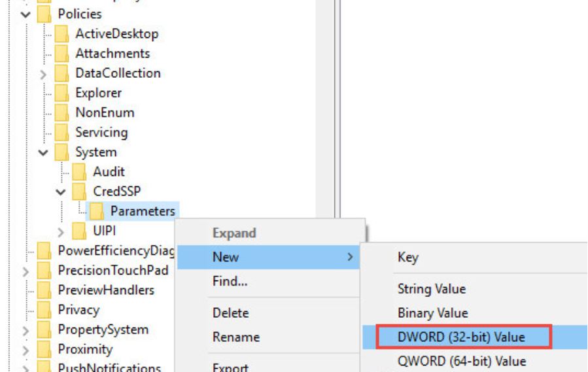This screenshot has width=588, height=372.
Task: Select String Value in New submenu
Action: (431, 288)
